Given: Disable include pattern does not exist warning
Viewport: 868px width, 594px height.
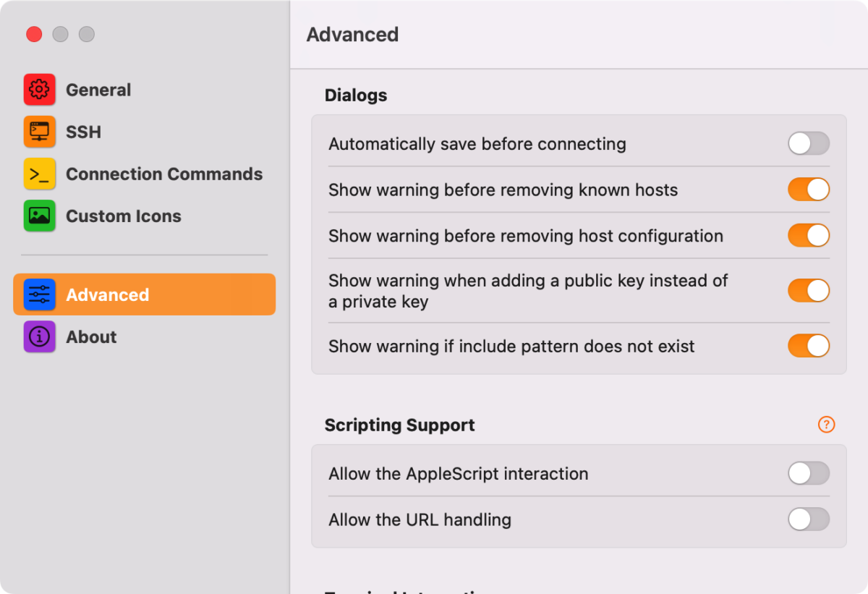Looking at the screenshot, I should click(809, 346).
